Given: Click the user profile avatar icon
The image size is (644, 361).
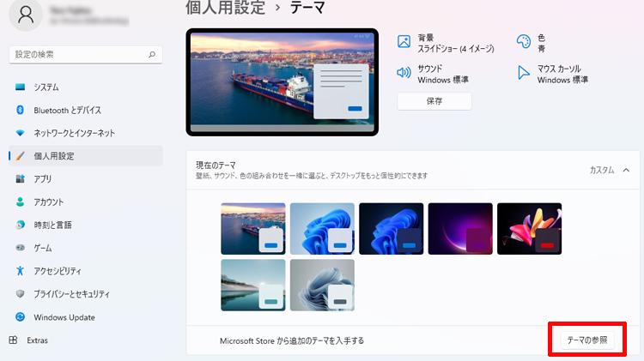Looking at the screenshot, I should [x=26, y=15].
